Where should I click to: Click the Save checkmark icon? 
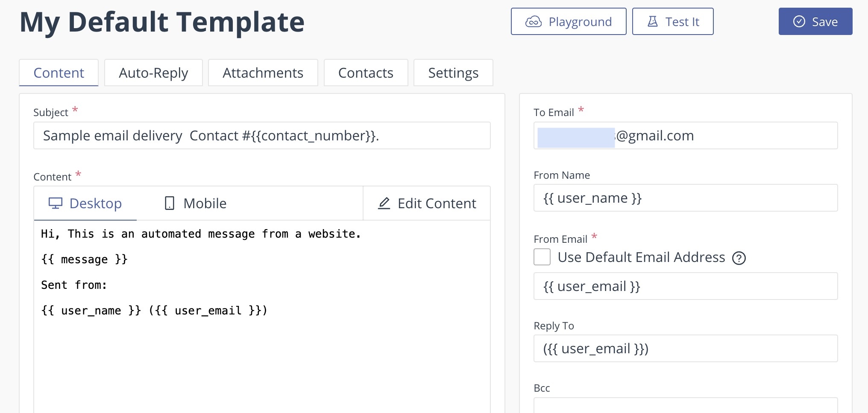[799, 22]
